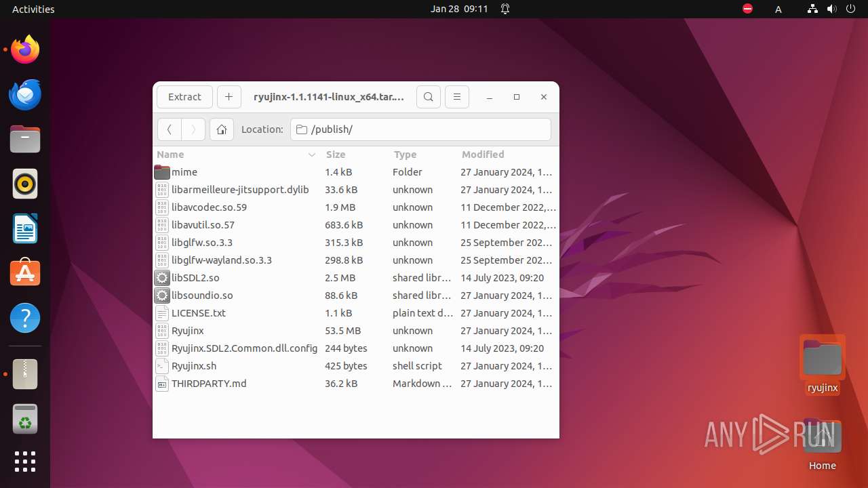Screen dimensions: 868x488
Task: Show applications grid
Action: tap(25, 462)
